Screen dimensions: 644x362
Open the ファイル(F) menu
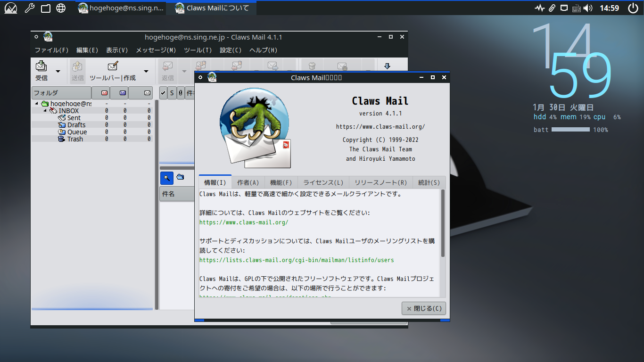[x=51, y=50]
